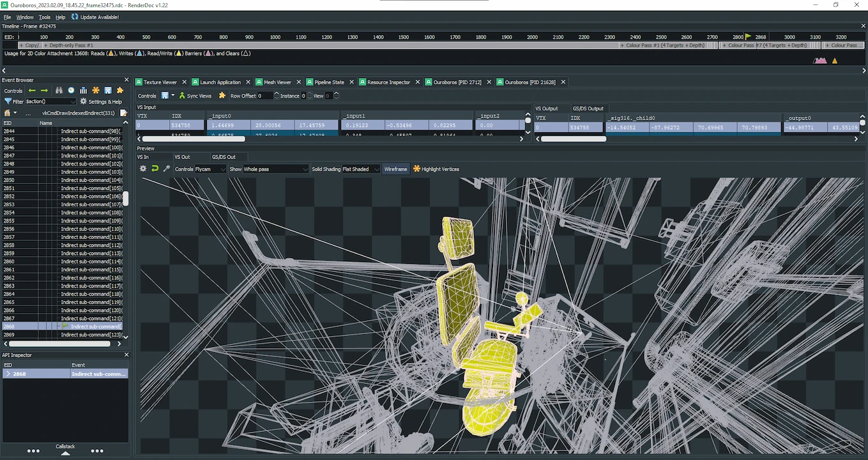Open the $action() filter combo box

point(51,102)
